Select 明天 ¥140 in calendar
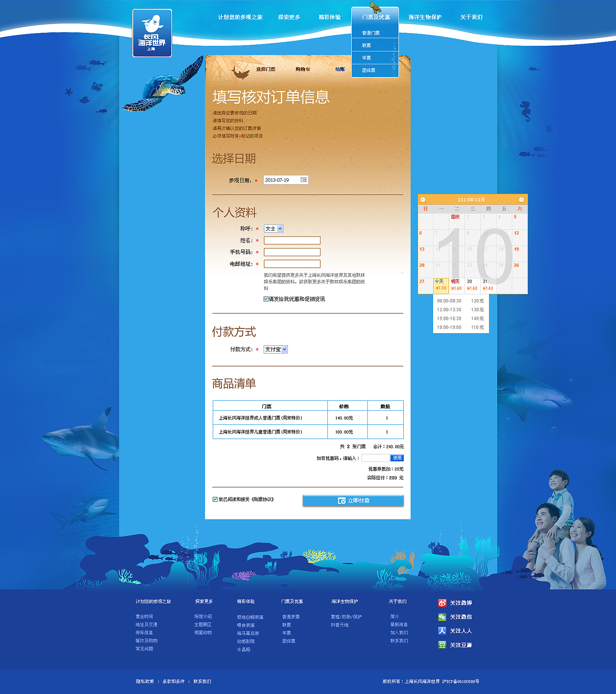Viewport: 616px width, 694px height. point(456,285)
